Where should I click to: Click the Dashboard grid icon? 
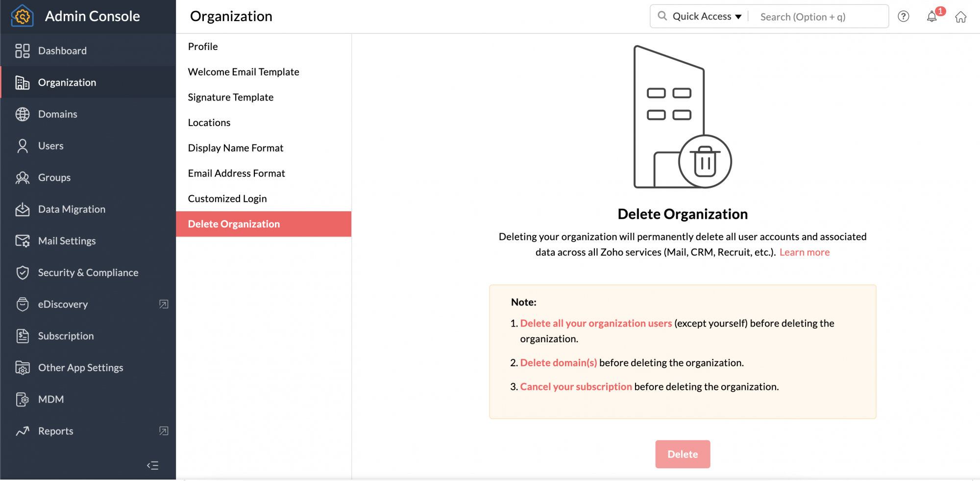pos(23,51)
